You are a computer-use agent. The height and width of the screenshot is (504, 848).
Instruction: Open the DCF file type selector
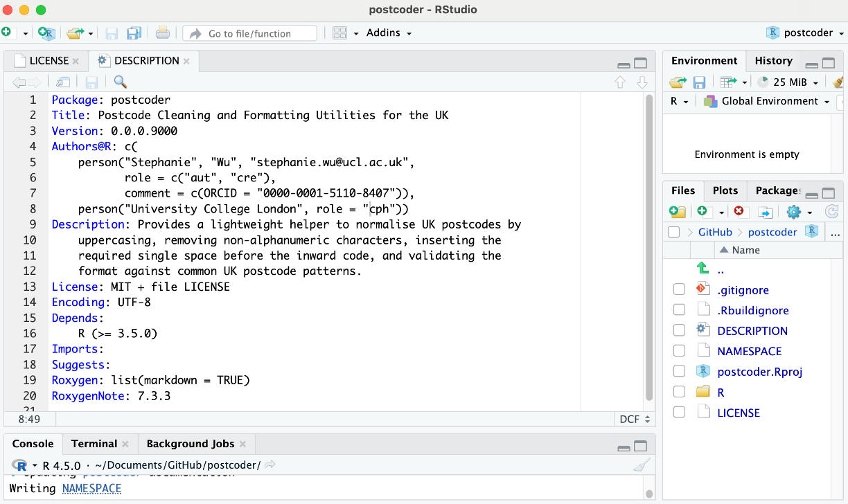(634, 420)
